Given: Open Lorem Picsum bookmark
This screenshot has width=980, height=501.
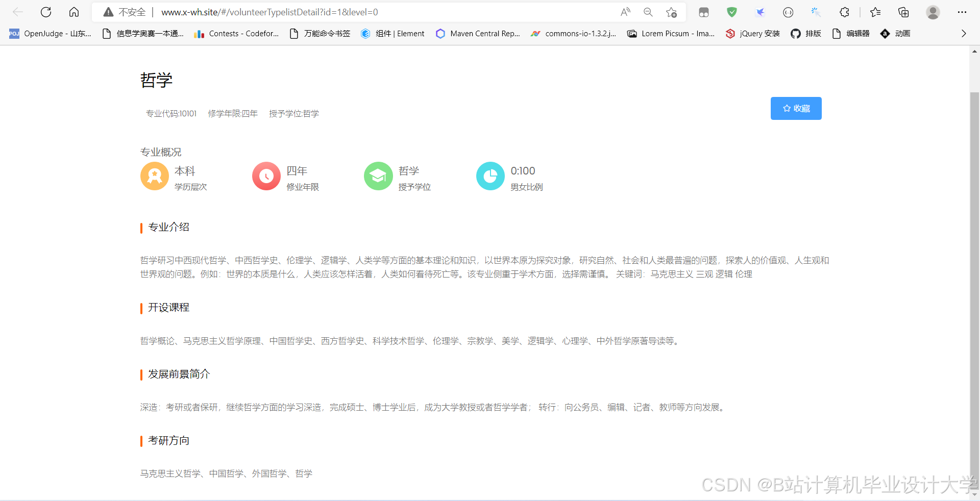Looking at the screenshot, I should pos(671,34).
